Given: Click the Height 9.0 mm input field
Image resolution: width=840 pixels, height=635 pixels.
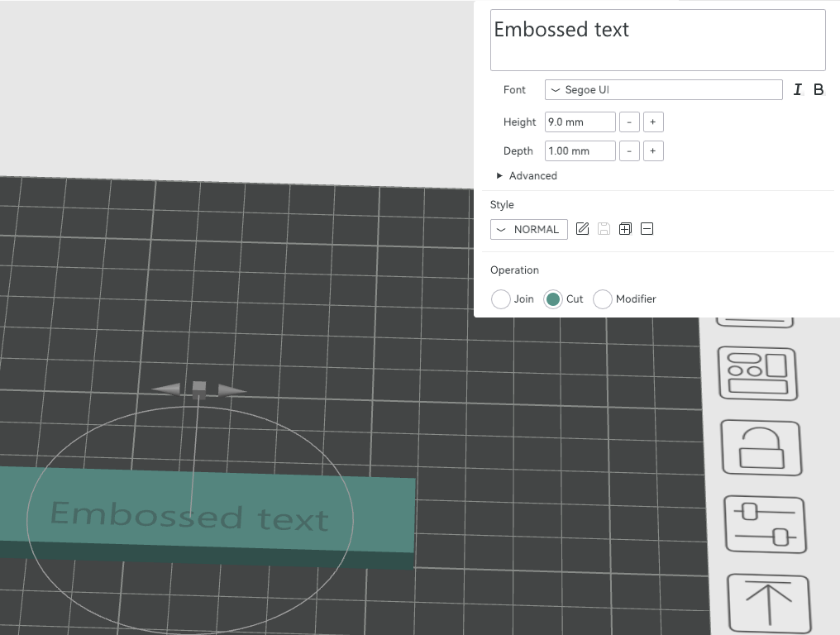Looking at the screenshot, I should [580, 122].
